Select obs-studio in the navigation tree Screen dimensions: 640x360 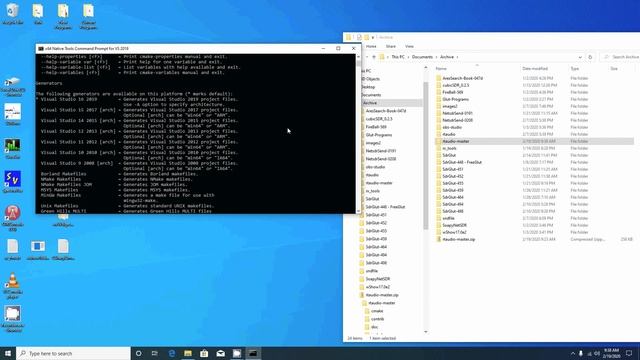(x=375, y=167)
